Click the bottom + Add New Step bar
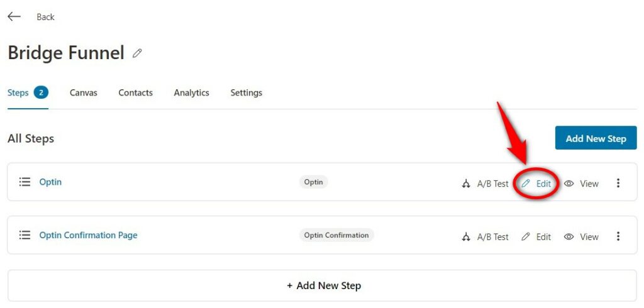The width and height of the screenshot is (644, 308). click(x=323, y=285)
